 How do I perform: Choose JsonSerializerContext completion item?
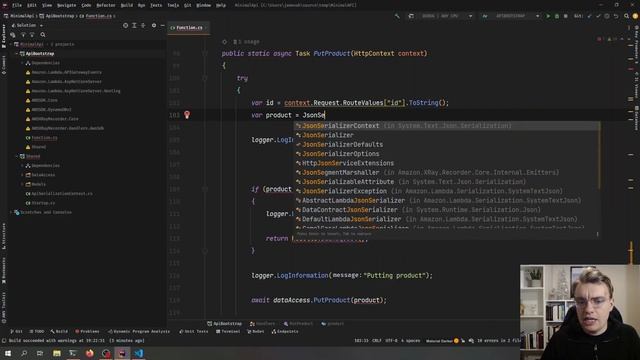click(447, 126)
